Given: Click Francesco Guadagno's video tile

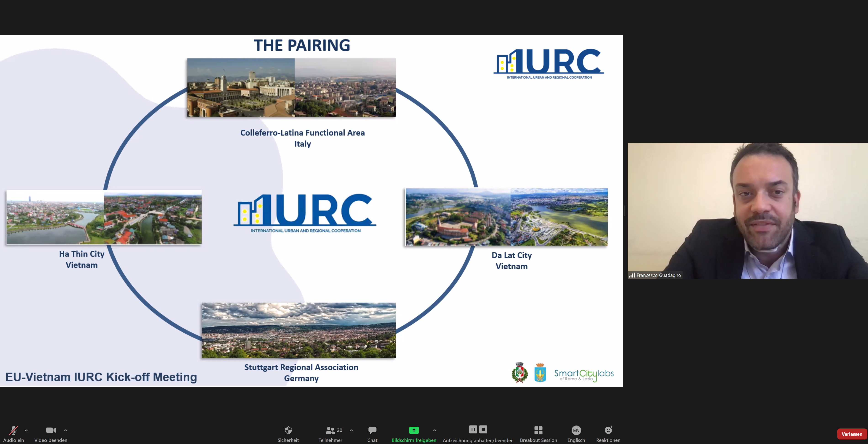Looking at the screenshot, I should 747,210.
